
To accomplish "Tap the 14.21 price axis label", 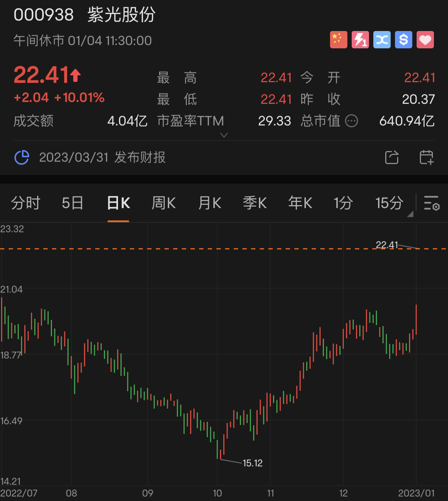I will [10, 481].
